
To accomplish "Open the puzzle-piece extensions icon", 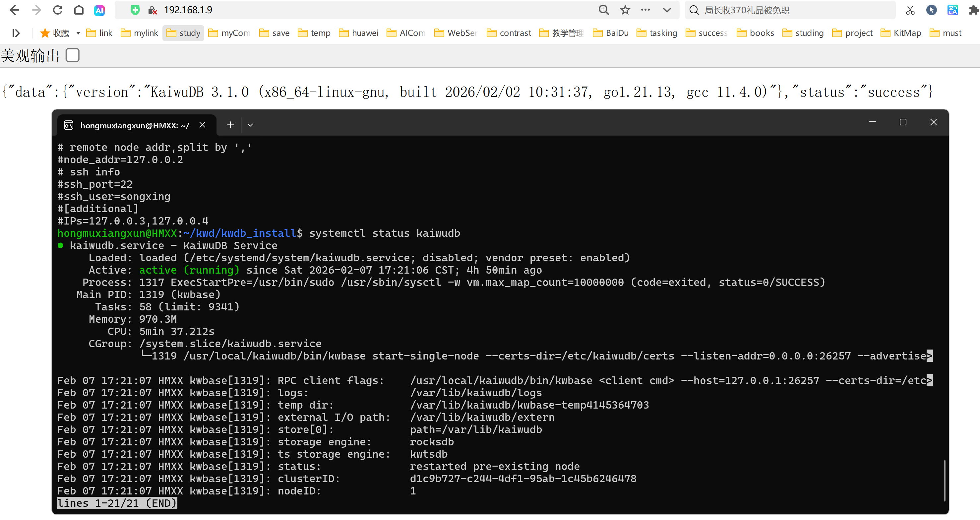I will [x=973, y=10].
